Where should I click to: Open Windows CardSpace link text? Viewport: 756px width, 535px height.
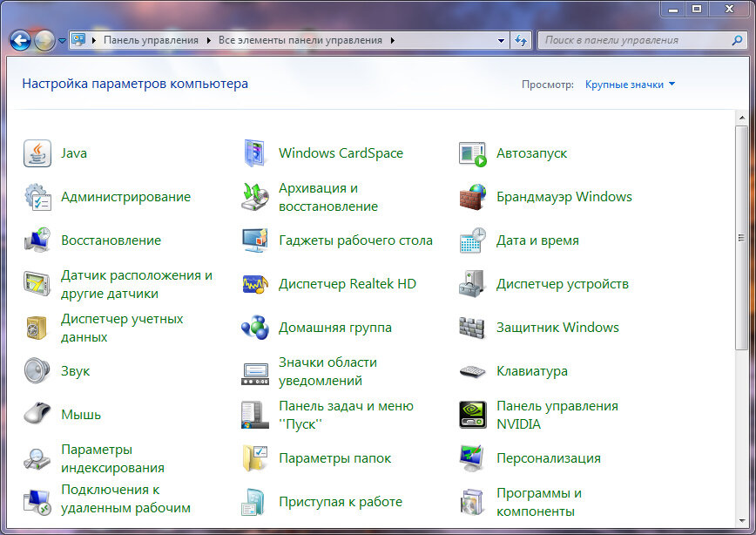click(x=341, y=153)
